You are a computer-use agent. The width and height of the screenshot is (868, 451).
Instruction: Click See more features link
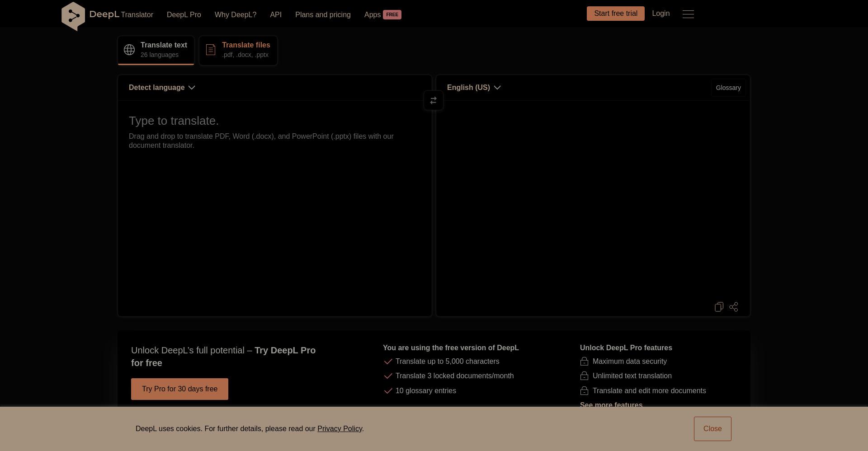point(611,405)
